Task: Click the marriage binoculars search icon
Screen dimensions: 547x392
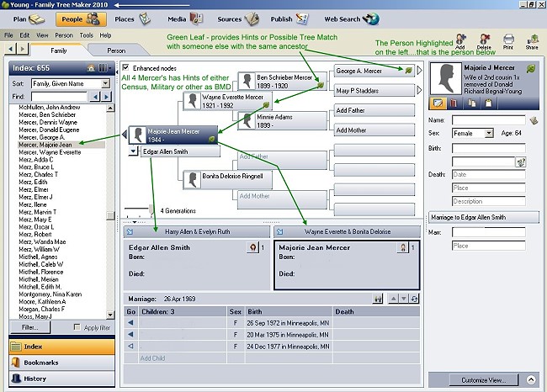Action: pyautogui.click(x=378, y=299)
